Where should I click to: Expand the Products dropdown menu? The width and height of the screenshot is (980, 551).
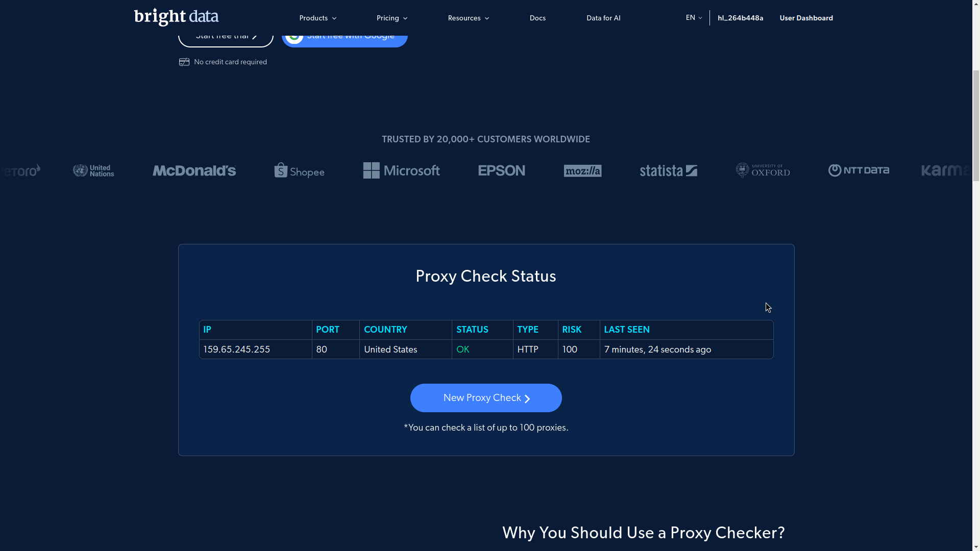[x=317, y=18]
